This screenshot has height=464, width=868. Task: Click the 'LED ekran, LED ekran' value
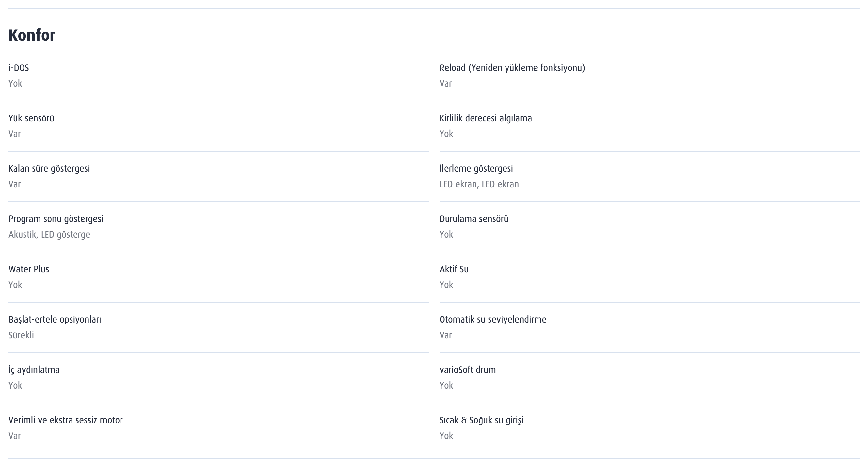(479, 184)
